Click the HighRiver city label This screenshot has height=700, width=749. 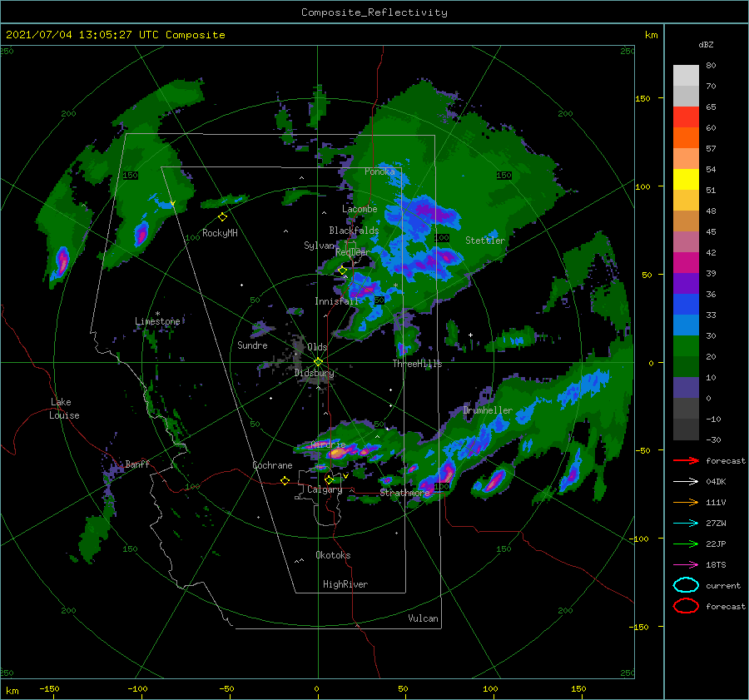click(x=345, y=584)
